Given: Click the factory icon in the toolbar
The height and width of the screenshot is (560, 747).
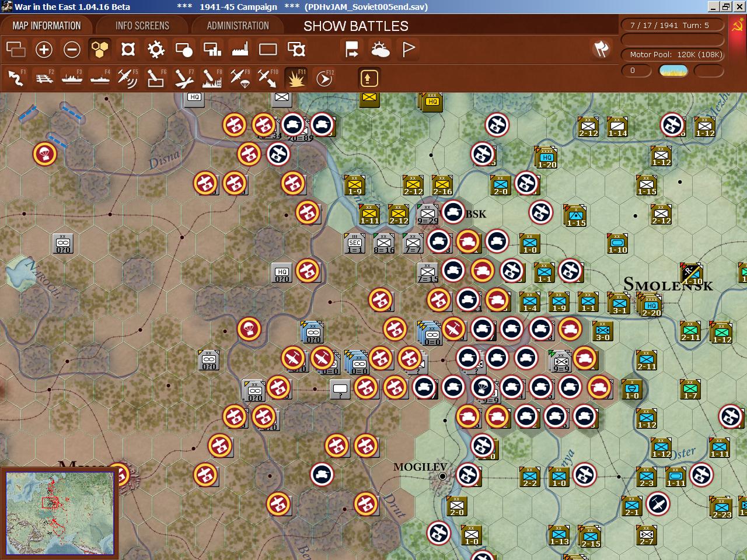Looking at the screenshot, I should (x=240, y=50).
